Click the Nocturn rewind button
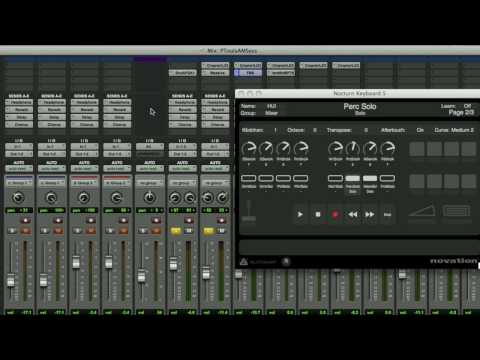The height and width of the screenshot is (360, 480). 353,214
